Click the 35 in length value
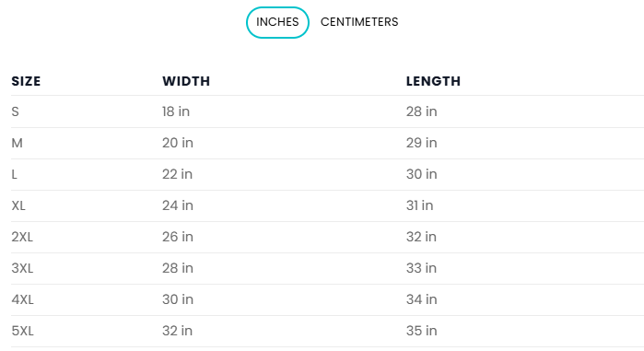 coord(421,331)
